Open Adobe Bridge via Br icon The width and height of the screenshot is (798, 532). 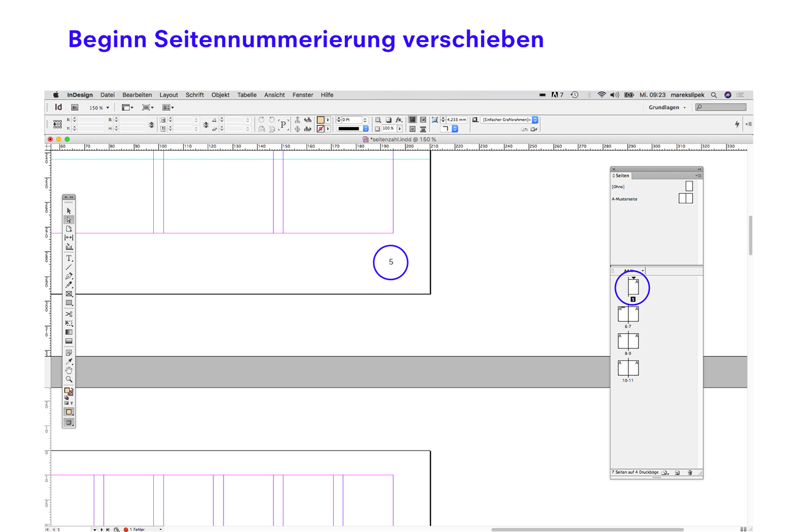(x=75, y=107)
